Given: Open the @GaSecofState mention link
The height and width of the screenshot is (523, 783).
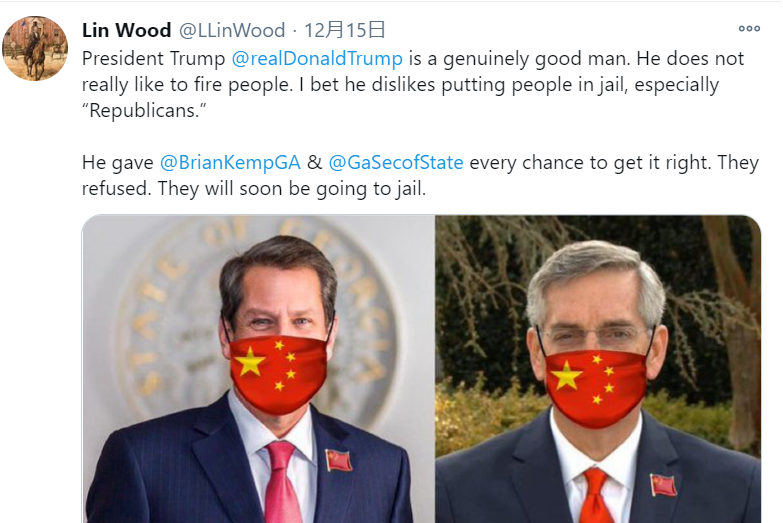Looking at the screenshot, I should click(x=396, y=163).
